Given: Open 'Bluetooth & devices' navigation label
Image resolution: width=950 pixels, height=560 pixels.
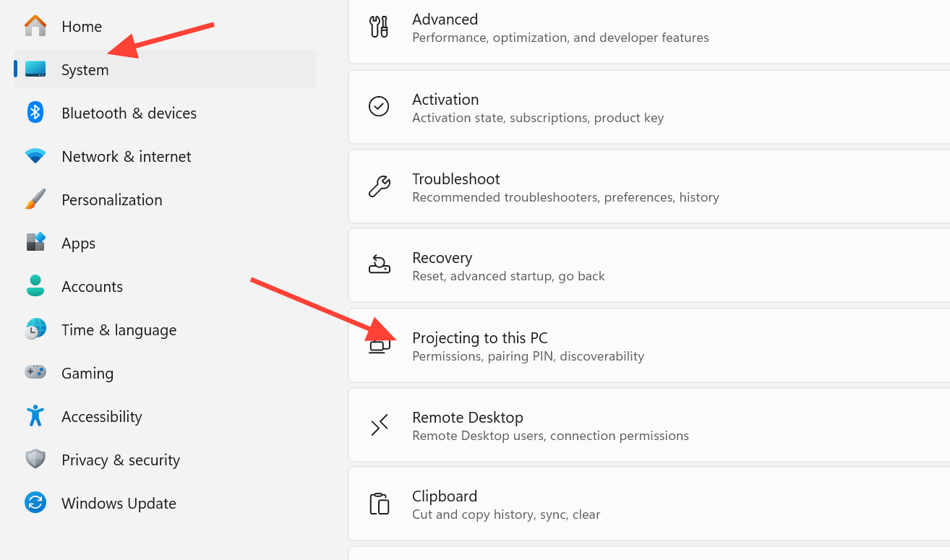Looking at the screenshot, I should point(129,113).
